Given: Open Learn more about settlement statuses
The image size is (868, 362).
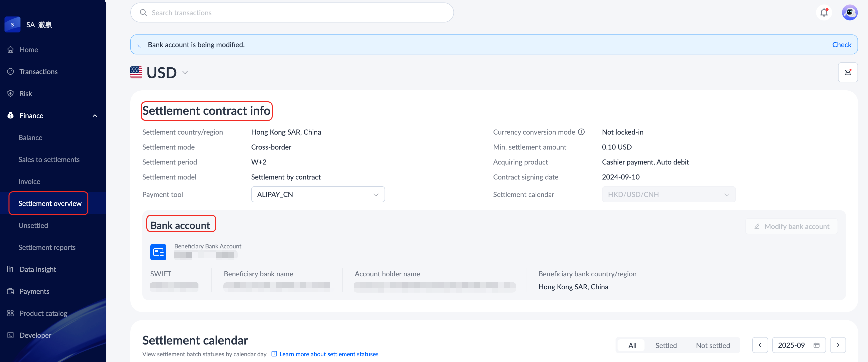Looking at the screenshot, I should [329, 354].
